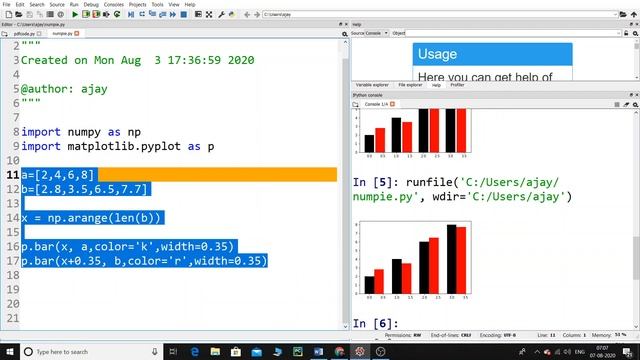Step over current line in debugger

(x=142, y=15)
